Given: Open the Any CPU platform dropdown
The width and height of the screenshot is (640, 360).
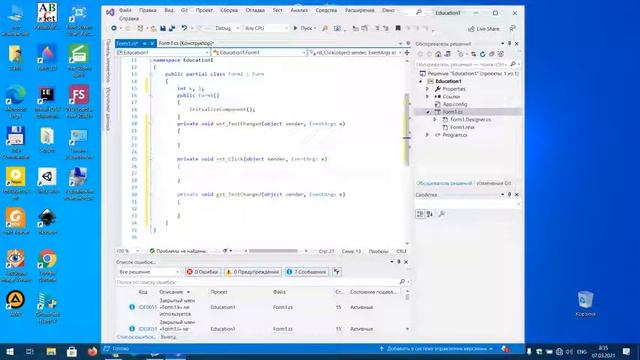Looking at the screenshot, I should (x=266, y=28).
